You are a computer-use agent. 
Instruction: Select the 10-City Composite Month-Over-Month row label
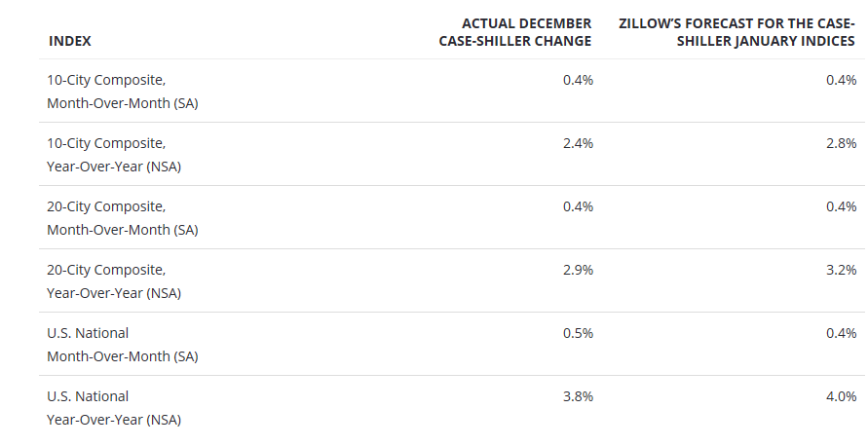(122, 91)
